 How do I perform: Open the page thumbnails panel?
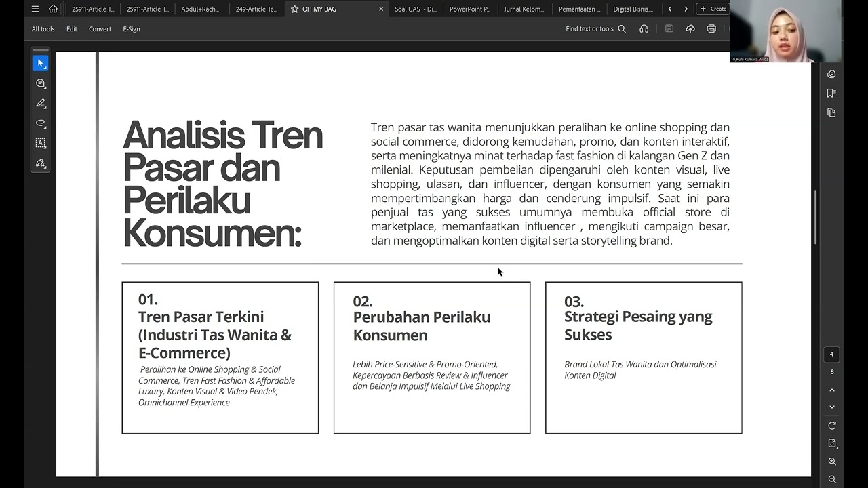(x=831, y=113)
